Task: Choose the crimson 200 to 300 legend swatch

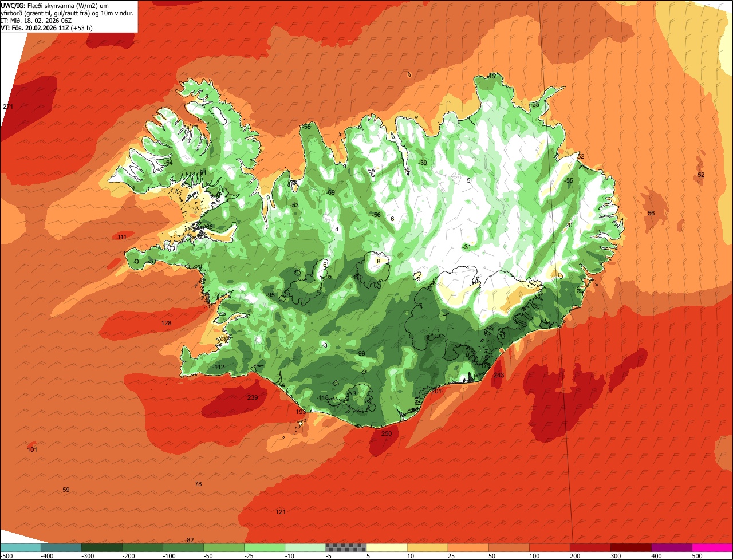Action: tap(590, 547)
